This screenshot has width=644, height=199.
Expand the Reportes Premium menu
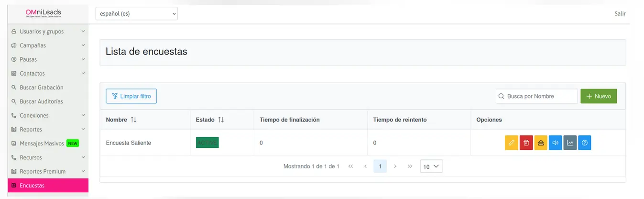click(48, 171)
